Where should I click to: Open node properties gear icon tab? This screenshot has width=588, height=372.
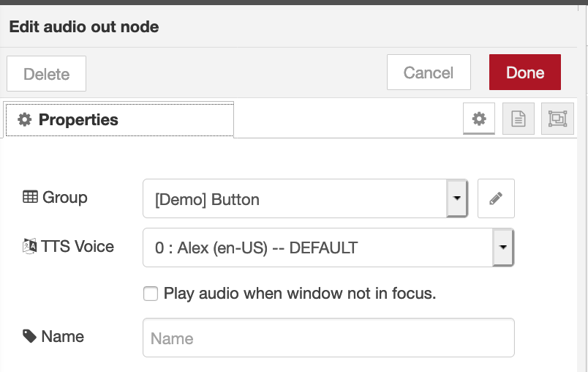coord(479,119)
